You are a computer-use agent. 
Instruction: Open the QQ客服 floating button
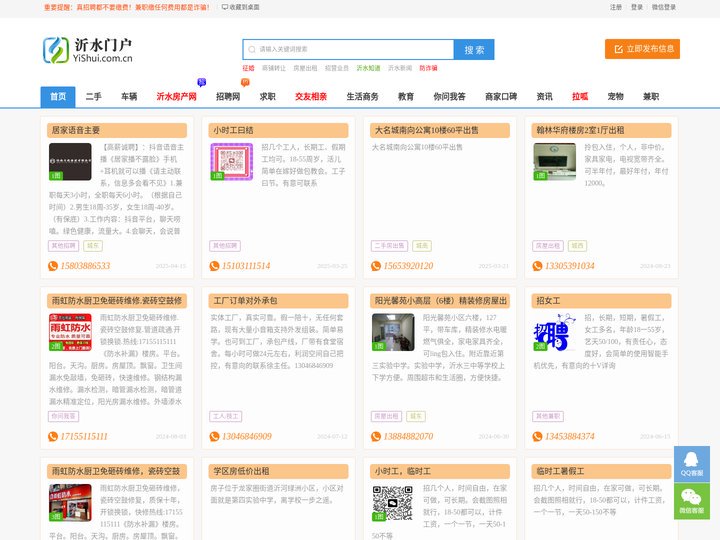692,464
